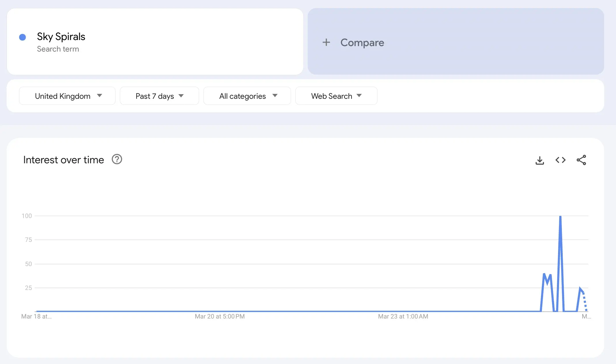The width and height of the screenshot is (616, 364).
Task: Click the Mar 20 at 5:00 PM axis label
Action: 220,316
